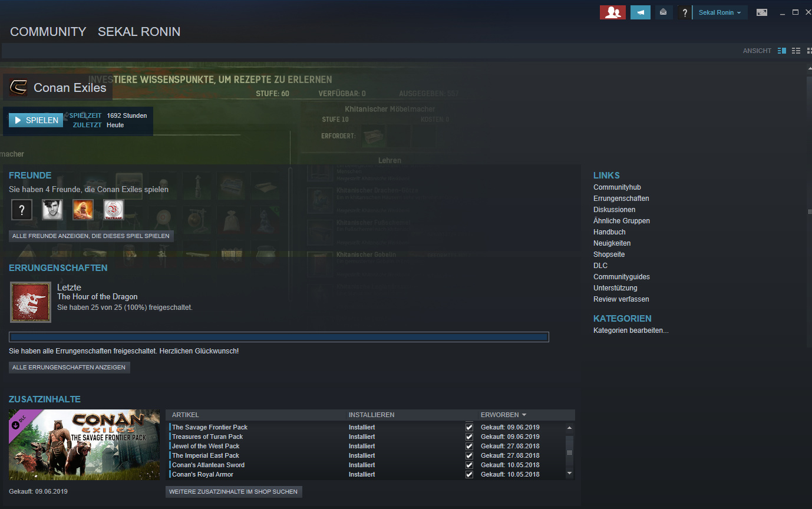Image resolution: width=812 pixels, height=509 pixels.
Task: Open the Handbuch link
Action: point(609,232)
